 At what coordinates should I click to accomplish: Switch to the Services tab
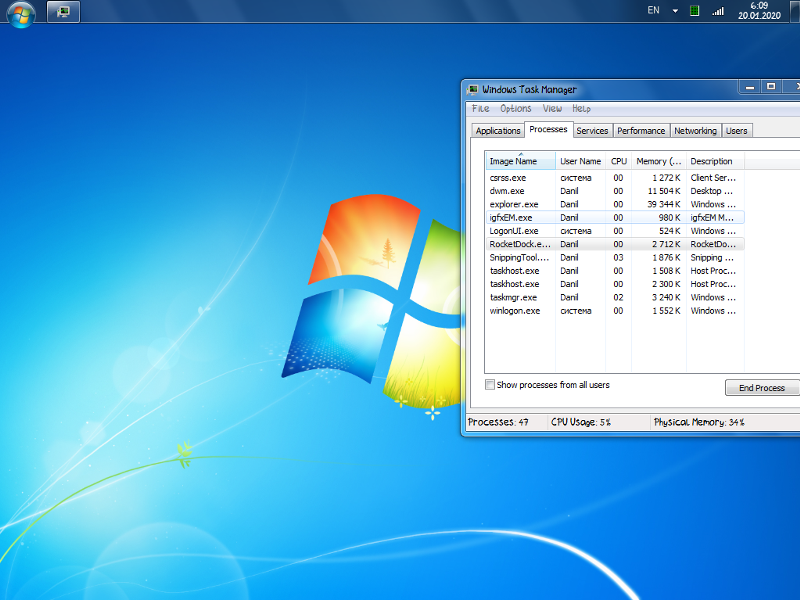tap(592, 131)
